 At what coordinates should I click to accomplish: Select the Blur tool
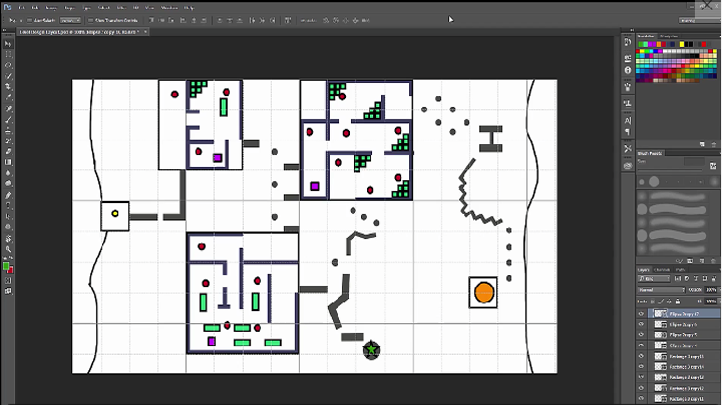[x=8, y=173]
